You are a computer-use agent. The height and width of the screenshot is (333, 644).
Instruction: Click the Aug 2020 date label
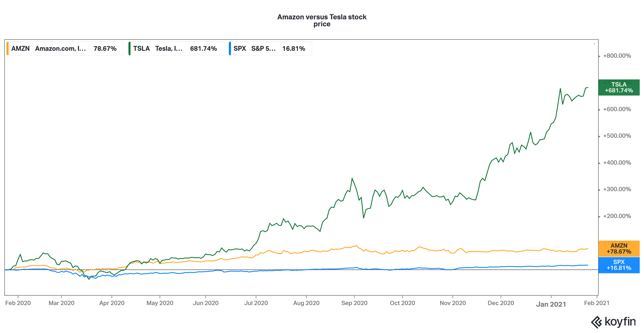point(306,303)
